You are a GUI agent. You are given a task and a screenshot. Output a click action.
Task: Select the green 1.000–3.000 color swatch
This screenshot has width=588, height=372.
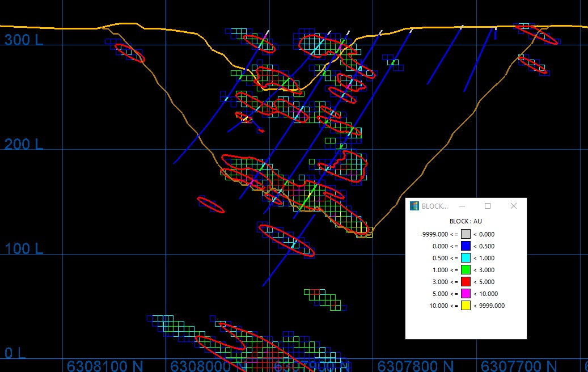[466, 270]
